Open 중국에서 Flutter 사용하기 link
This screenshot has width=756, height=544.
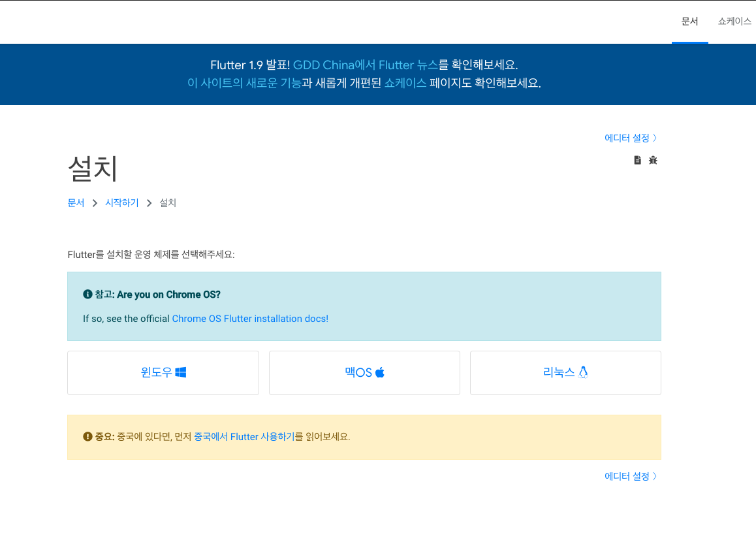244,436
